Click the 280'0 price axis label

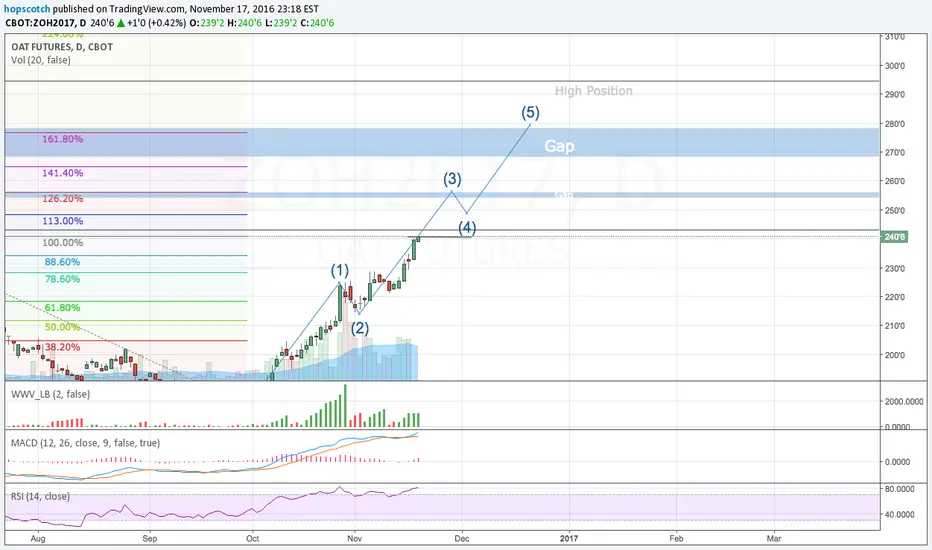pos(895,124)
